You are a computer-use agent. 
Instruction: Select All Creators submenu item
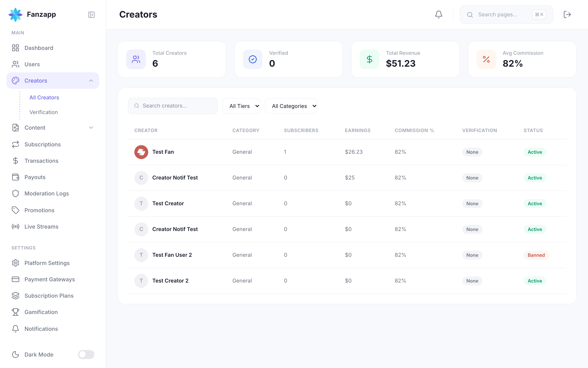(44, 97)
